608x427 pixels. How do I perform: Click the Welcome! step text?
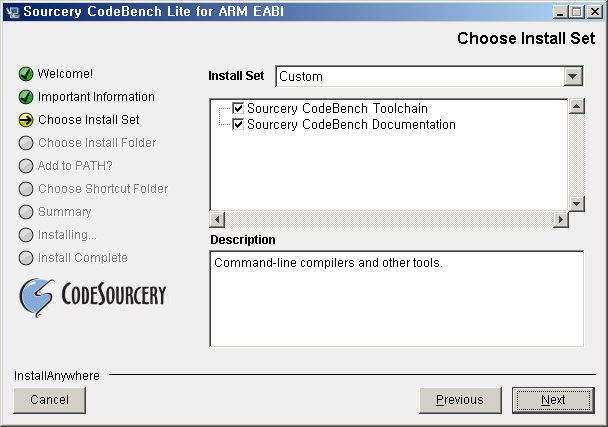pos(65,74)
